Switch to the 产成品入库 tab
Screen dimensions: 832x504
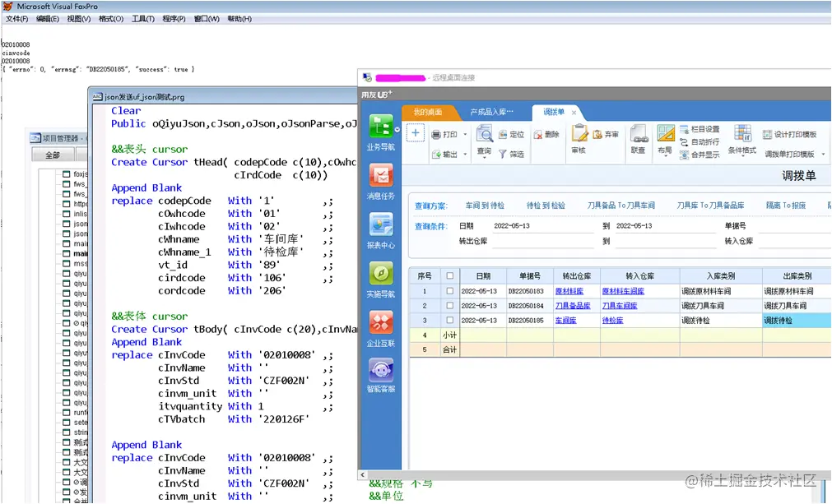[x=491, y=112]
